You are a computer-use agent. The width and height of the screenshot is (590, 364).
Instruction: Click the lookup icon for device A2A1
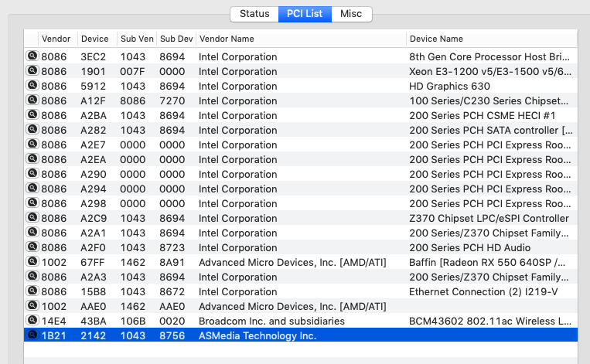(32, 232)
